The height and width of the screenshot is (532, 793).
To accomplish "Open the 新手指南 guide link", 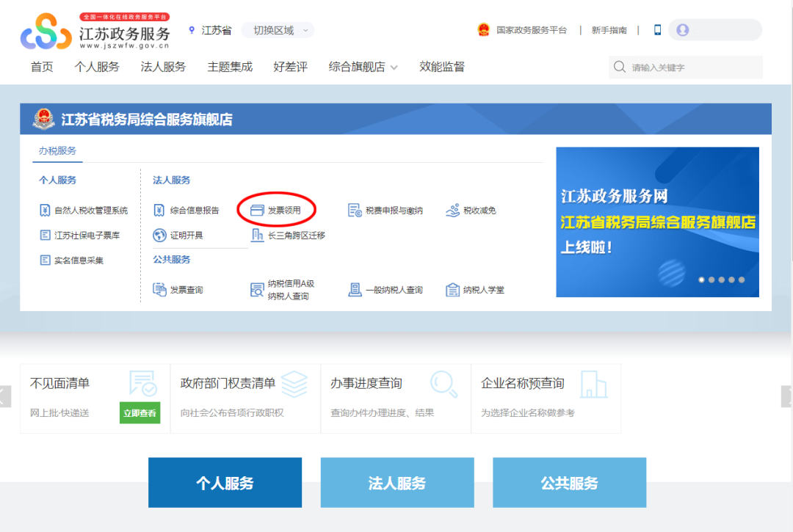I will [609, 30].
